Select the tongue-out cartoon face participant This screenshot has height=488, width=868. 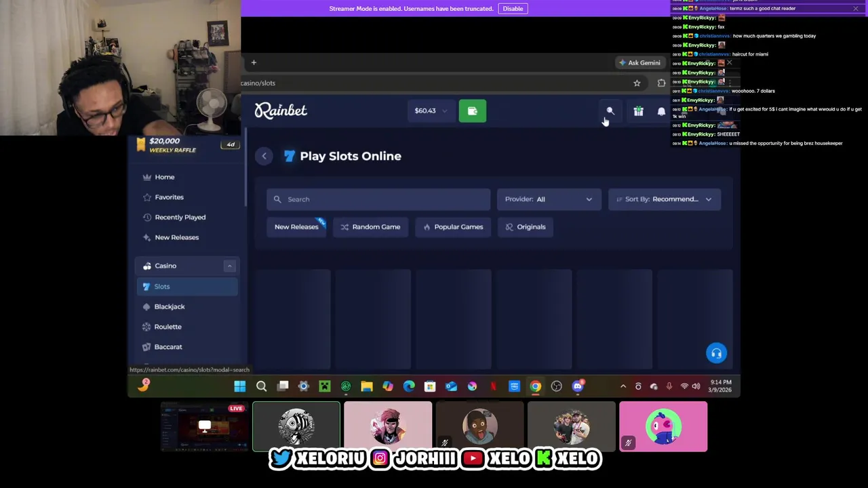click(479, 426)
